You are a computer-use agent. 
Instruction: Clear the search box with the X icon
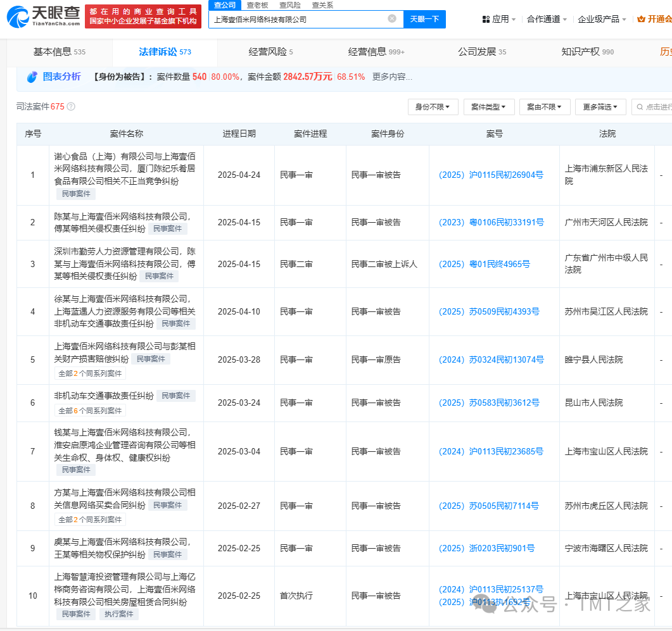coord(392,19)
